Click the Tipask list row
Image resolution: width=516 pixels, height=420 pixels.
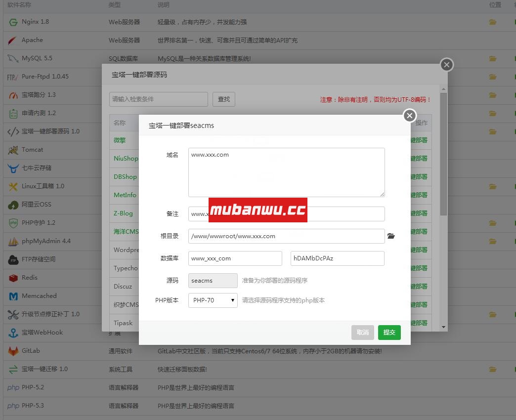pos(123,323)
